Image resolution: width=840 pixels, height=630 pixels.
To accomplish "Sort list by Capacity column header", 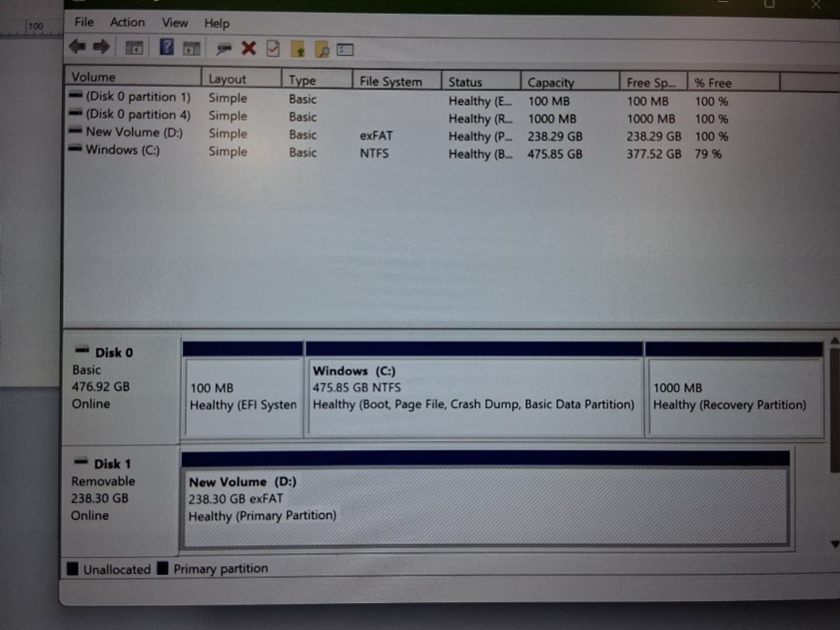I will (550, 82).
